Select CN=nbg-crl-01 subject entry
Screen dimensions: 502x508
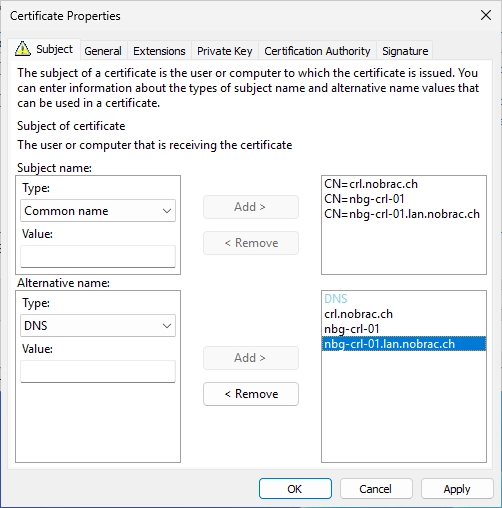(364, 199)
